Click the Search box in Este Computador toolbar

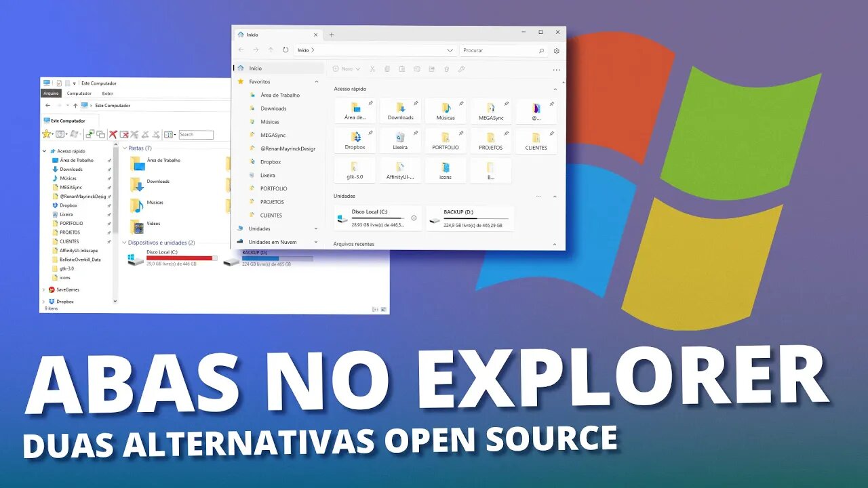click(195, 135)
